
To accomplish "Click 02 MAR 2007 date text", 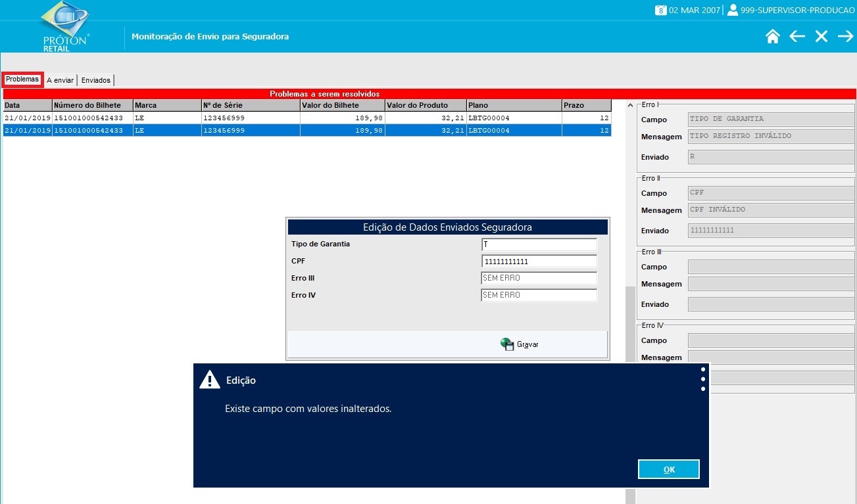I will pos(695,11).
